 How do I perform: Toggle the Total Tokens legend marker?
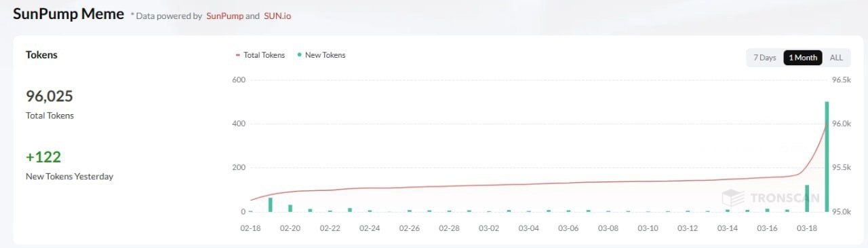237,55
